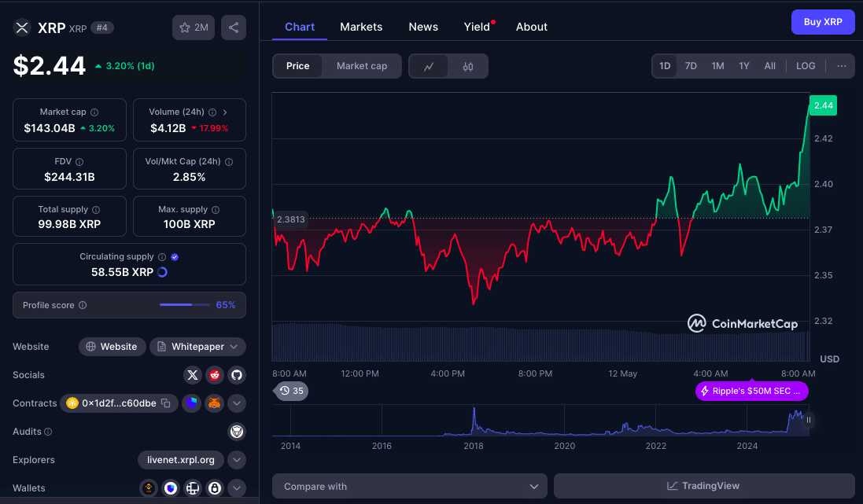Select the lock wallet icon in Wallets row

pos(215,488)
